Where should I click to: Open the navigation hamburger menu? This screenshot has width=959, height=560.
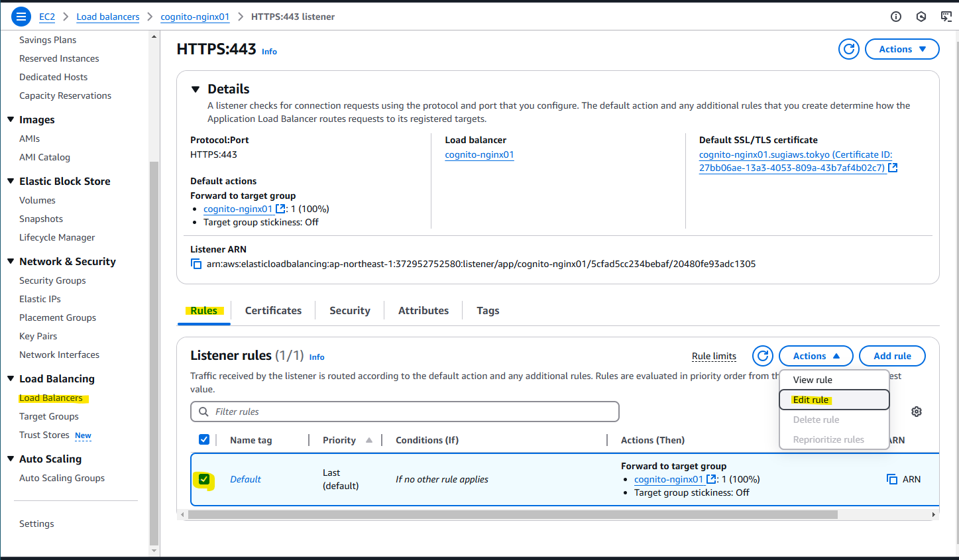21,16
